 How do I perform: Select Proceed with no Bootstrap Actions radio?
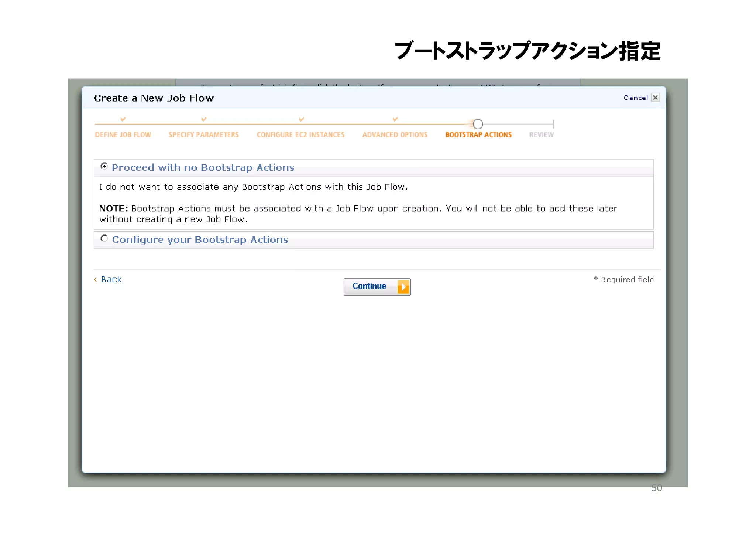104,166
